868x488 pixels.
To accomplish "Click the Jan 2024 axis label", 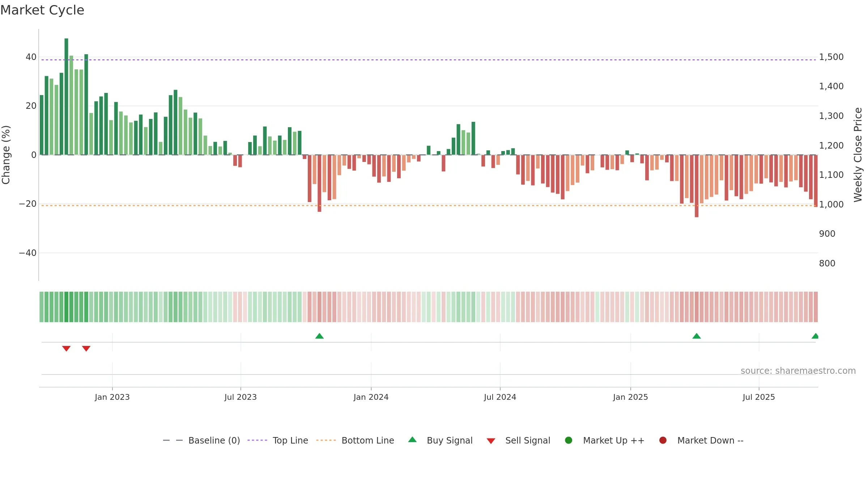I will point(371,397).
